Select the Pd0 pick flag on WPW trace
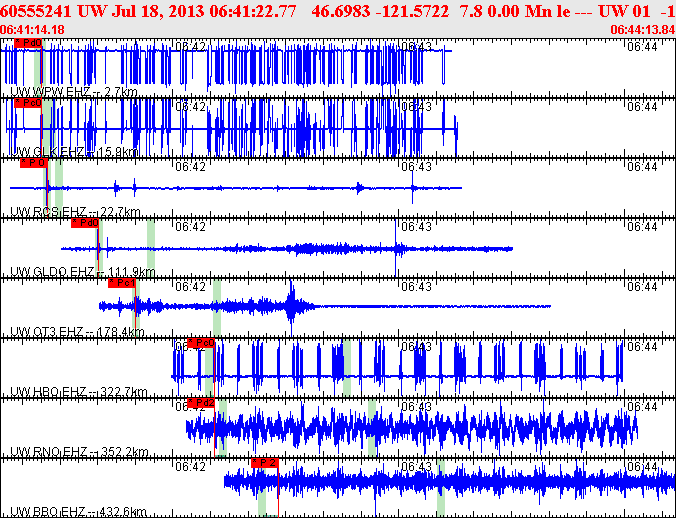 pos(28,43)
